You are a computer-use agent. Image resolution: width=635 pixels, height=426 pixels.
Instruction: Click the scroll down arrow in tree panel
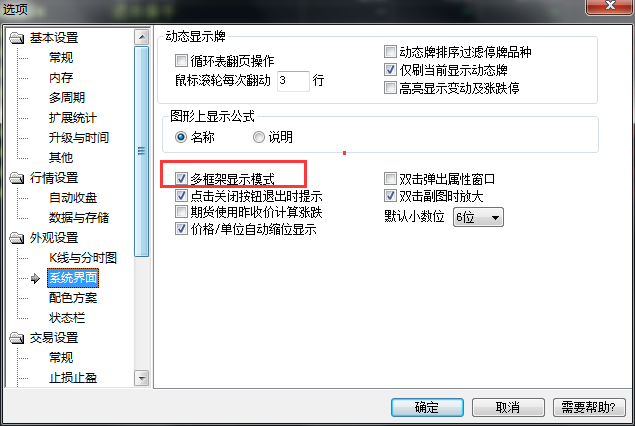[x=142, y=378]
